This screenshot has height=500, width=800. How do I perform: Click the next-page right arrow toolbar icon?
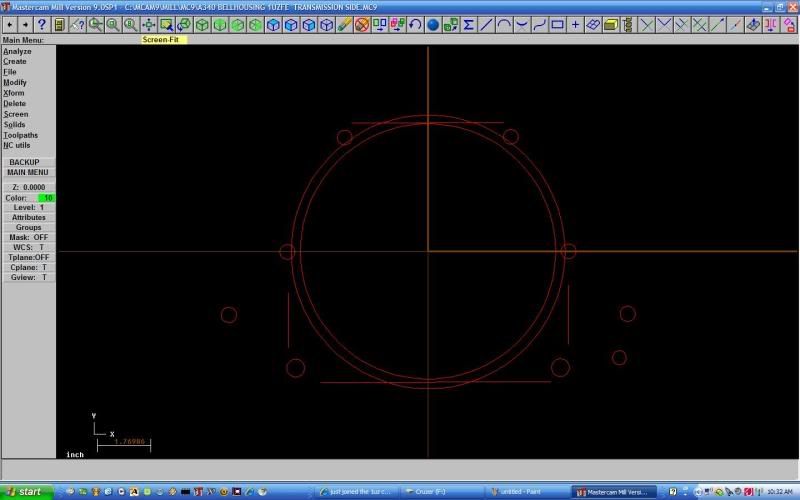(26, 24)
